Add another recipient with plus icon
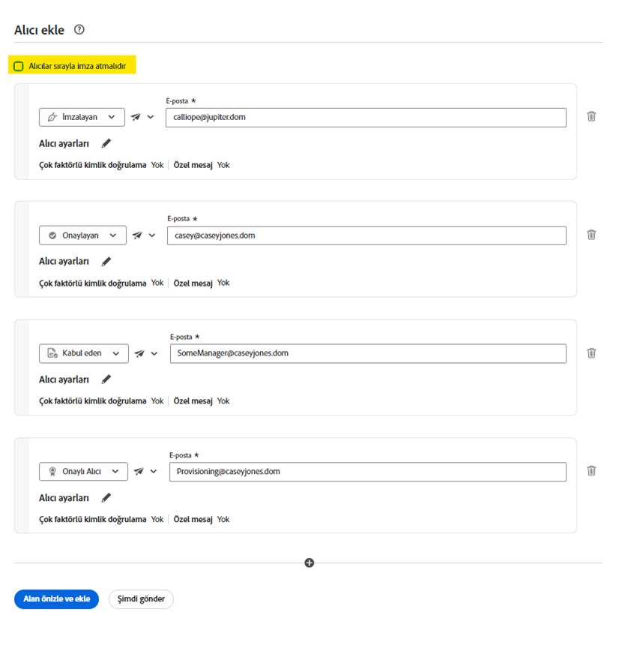Viewport: 622px width, 672px height. (x=309, y=562)
